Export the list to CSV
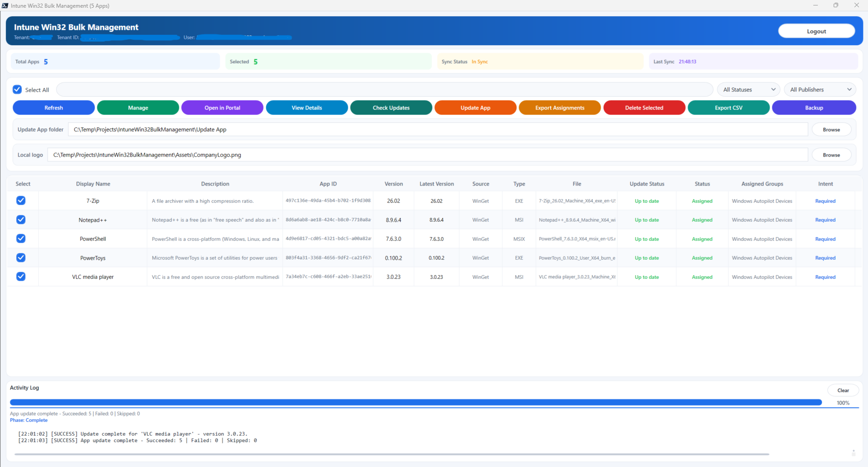This screenshot has height=467, width=868. 729,108
